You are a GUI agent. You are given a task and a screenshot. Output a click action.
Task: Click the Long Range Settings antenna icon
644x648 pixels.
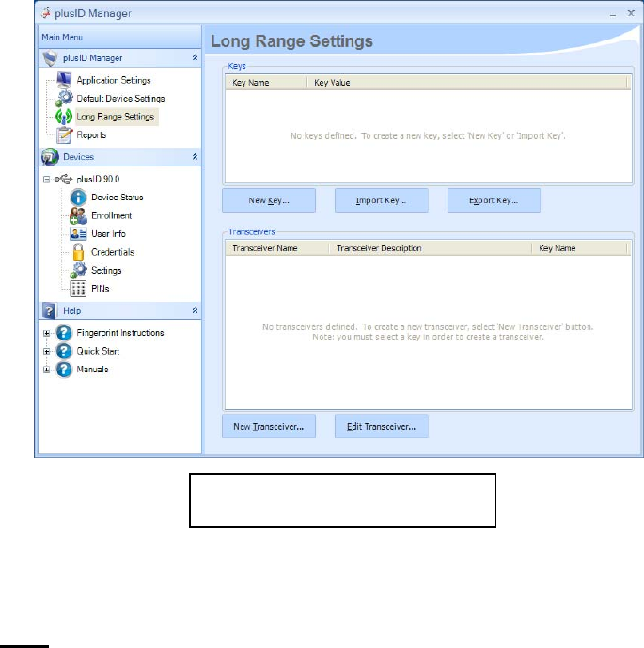64,117
